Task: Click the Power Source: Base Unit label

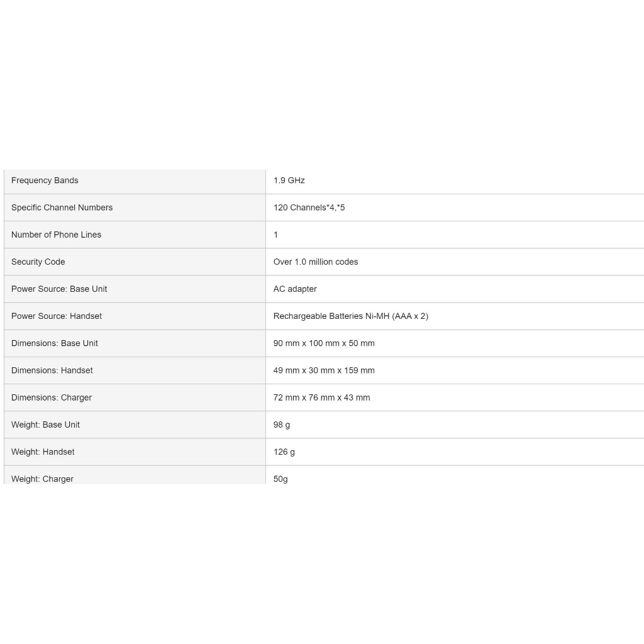Action: [59, 289]
